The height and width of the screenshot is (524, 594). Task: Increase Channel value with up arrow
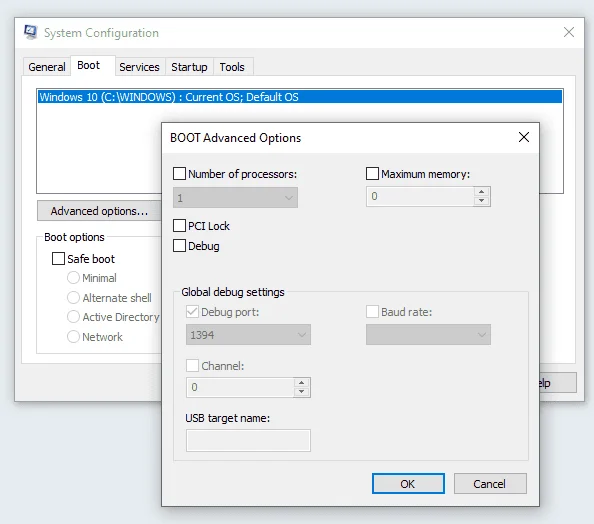pyautogui.click(x=302, y=383)
